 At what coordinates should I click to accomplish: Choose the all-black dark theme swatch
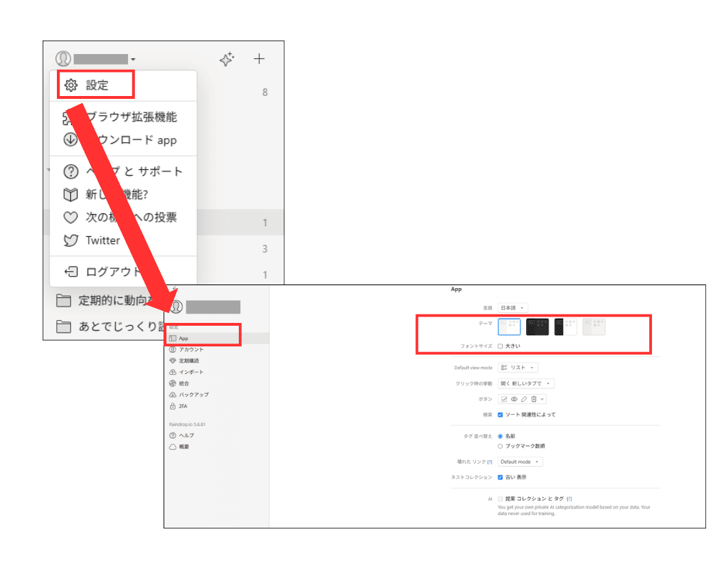pyautogui.click(x=537, y=326)
